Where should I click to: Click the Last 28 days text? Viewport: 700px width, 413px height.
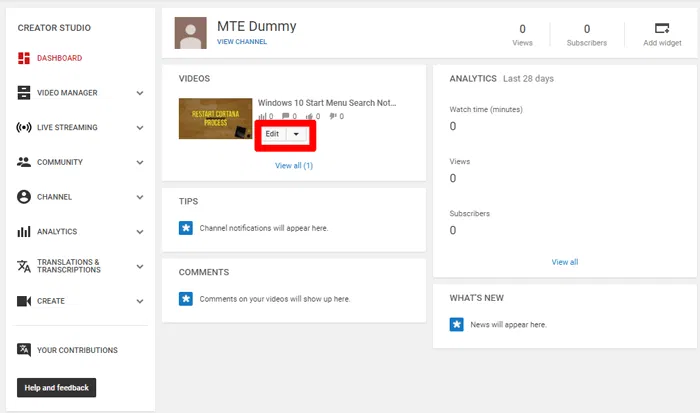coord(528,79)
